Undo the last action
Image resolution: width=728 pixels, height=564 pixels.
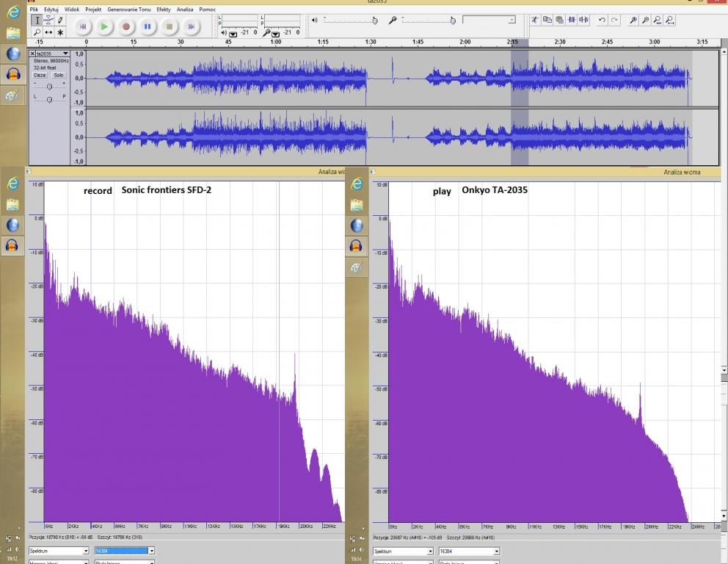pyautogui.click(x=603, y=20)
